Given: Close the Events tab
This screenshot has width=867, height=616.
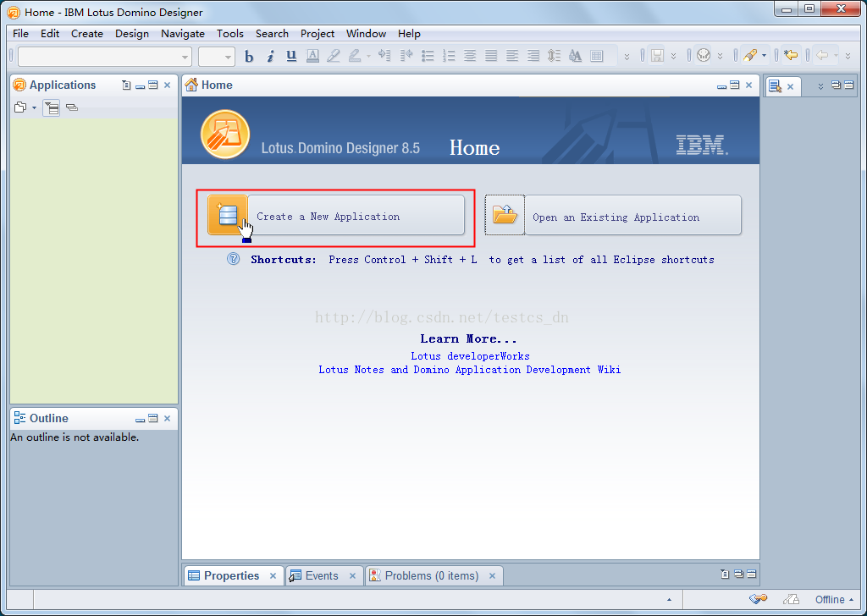Looking at the screenshot, I should coord(352,575).
